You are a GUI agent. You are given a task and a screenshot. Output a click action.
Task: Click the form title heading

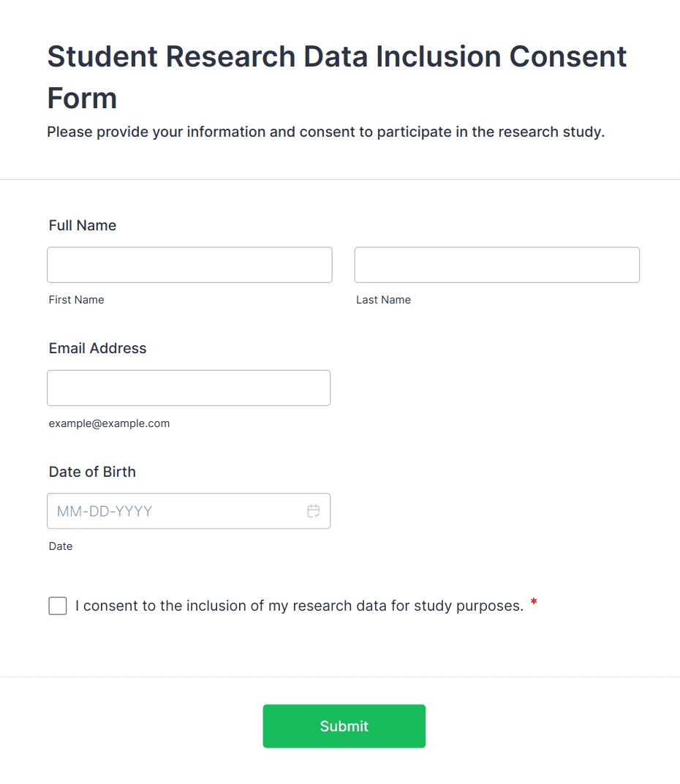[337, 77]
